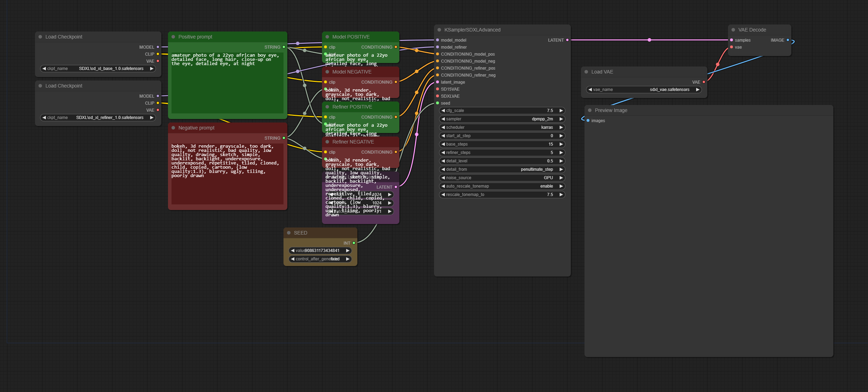The width and height of the screenshot is (868, 392).
Task: Click the model_model input port on KSampler
Action: click(x=437, y=40)
